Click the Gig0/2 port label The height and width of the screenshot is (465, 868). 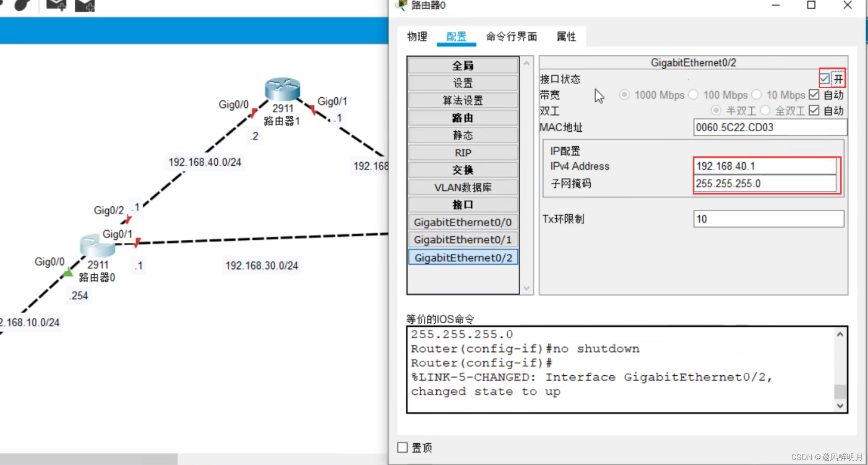(x=109, y=210)
